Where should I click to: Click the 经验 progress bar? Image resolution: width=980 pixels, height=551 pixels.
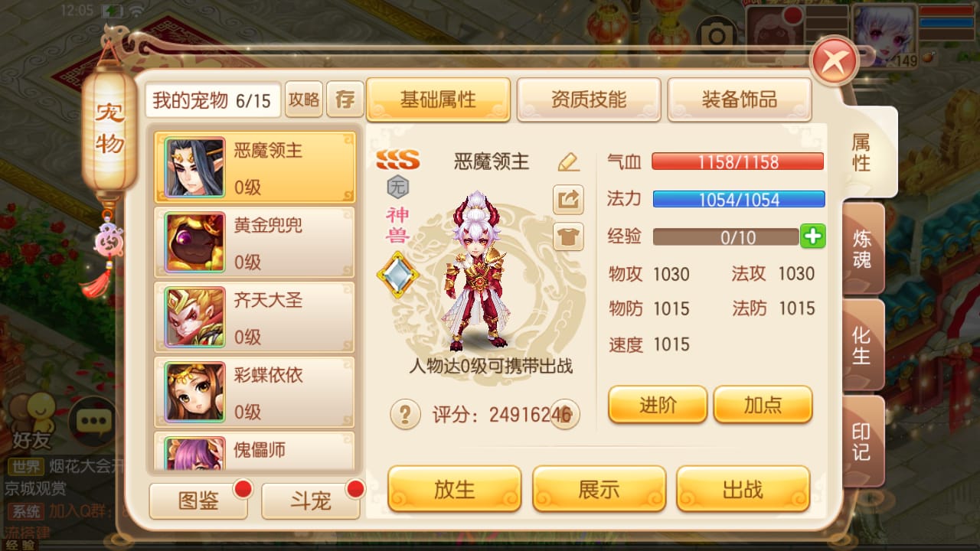(x=726, y=237)
